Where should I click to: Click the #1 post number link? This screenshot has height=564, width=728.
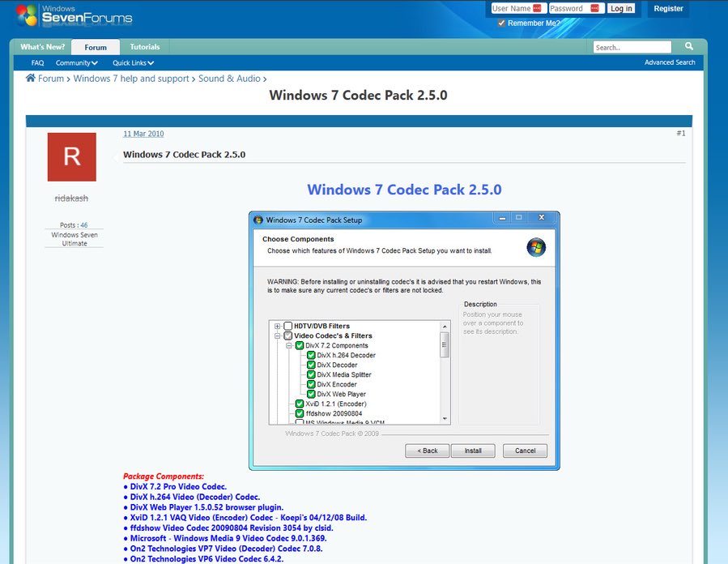pos(681,134)
